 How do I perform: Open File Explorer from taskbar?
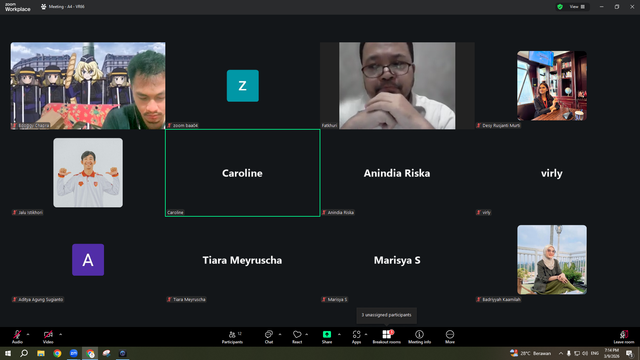(x=41, y=353)
